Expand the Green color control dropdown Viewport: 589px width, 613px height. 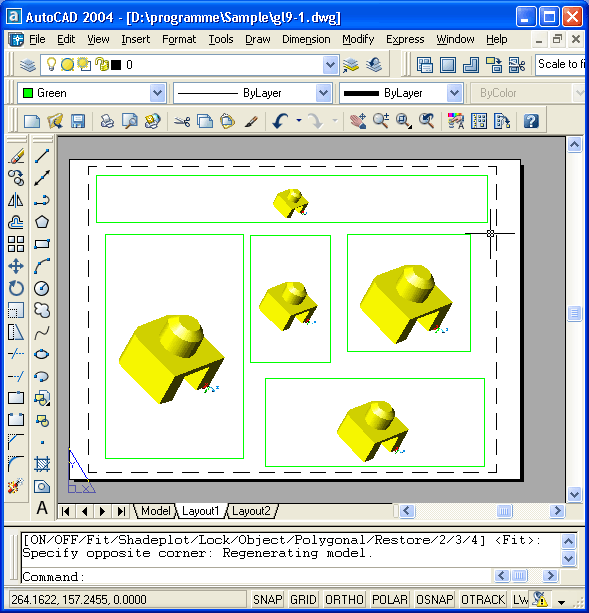click(x=158, y=93)
